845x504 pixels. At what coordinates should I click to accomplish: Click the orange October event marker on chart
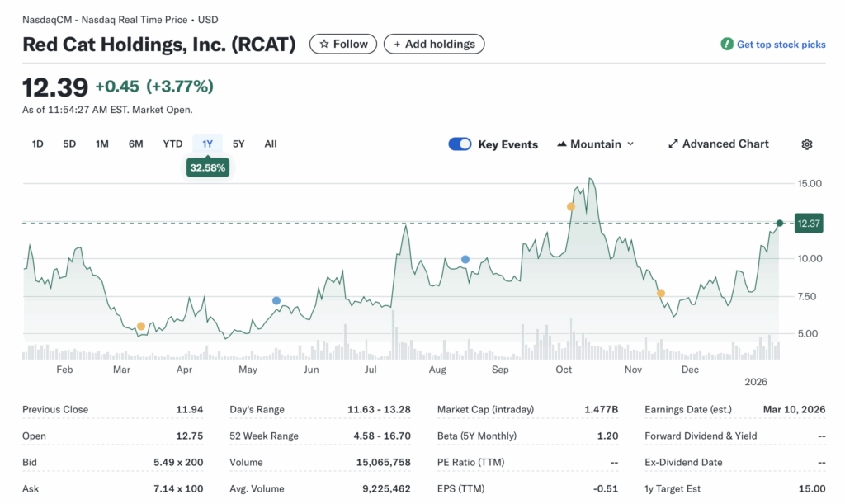coord(570,207)
